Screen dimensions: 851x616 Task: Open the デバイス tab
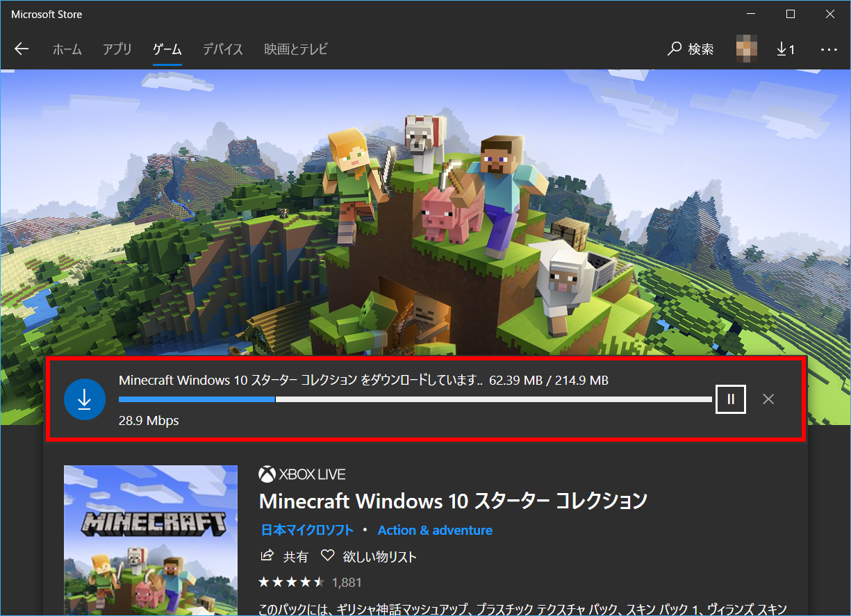tap(223, 49)
